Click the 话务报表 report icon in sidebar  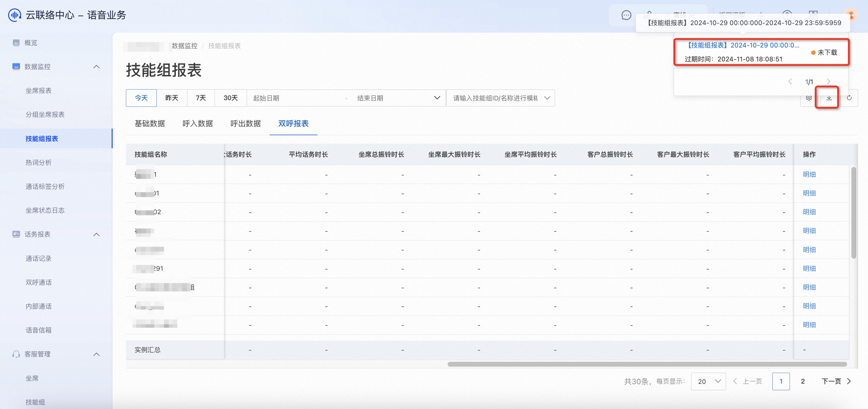click(16, 234)
